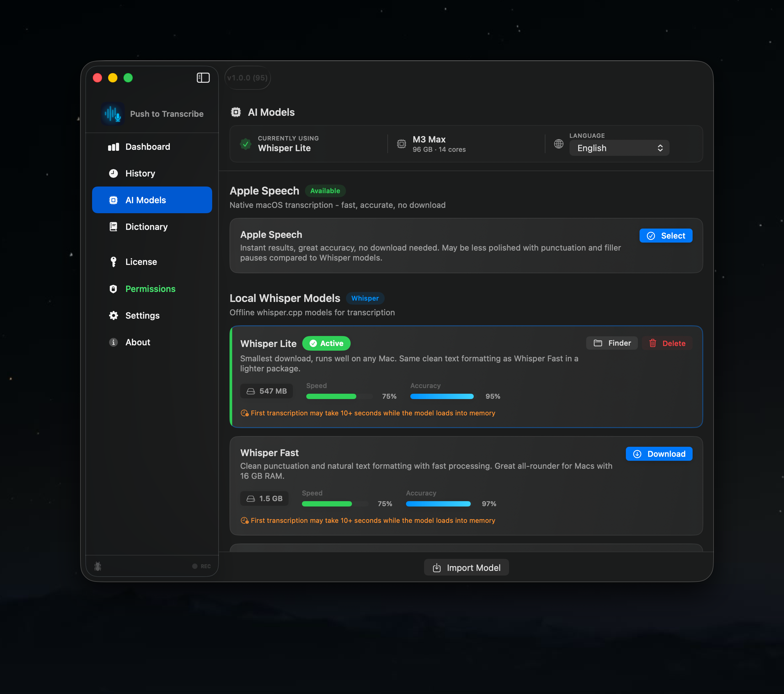Open the English language dropdown
The image size is (784, 694).
click(x=619, y=148)
